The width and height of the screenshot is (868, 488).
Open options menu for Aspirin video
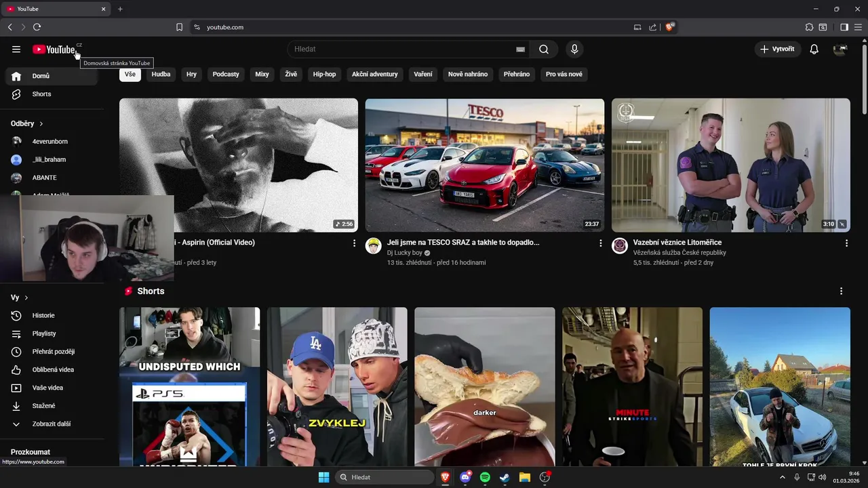point(354,243)
